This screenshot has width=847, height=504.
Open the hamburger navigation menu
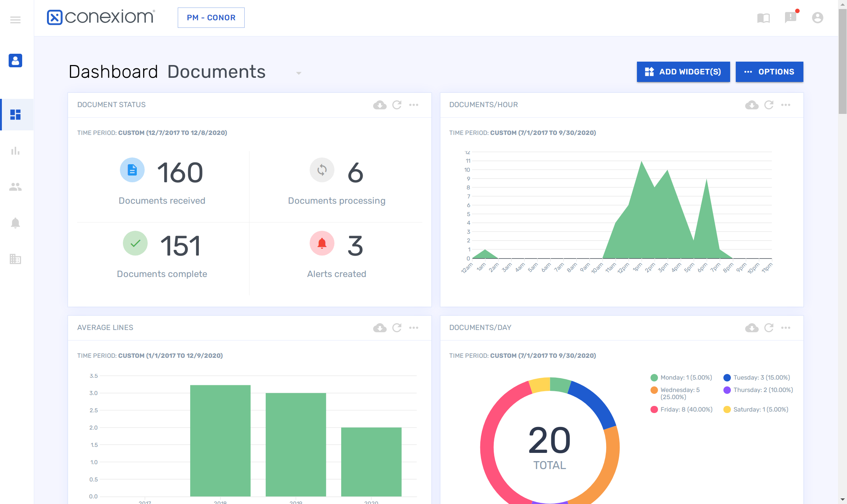click(x=15, y=20)
